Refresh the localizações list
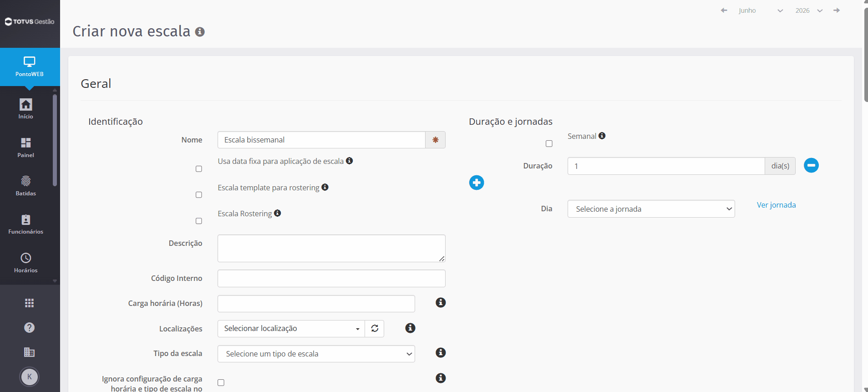The image size is (868, 392). pyautogui.click(x=375, y=329)
